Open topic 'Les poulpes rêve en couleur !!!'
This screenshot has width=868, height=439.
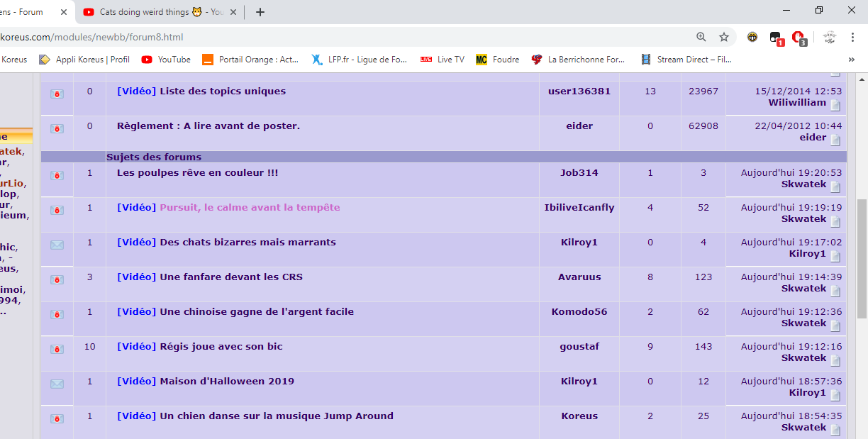coord(197,172)
